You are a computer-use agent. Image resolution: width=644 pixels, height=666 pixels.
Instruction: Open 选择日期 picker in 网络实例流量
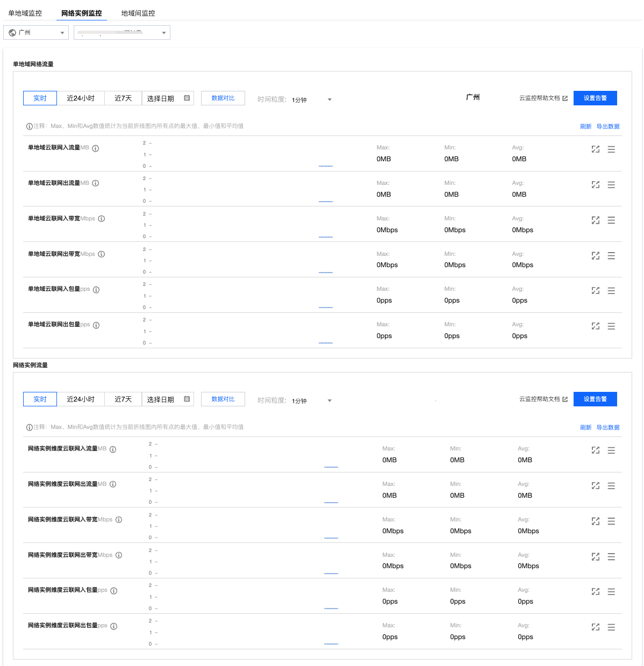168,399
